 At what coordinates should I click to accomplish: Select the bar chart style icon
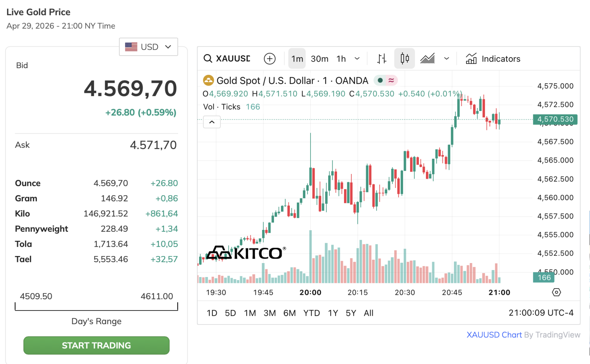point(382,59)
